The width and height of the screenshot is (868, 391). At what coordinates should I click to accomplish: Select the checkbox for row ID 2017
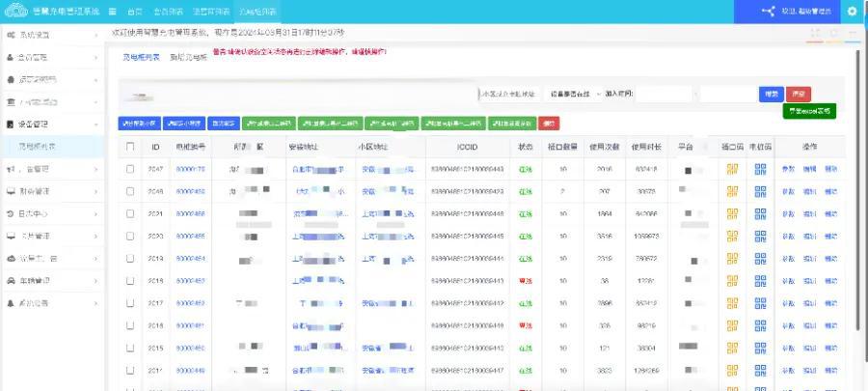130,302
